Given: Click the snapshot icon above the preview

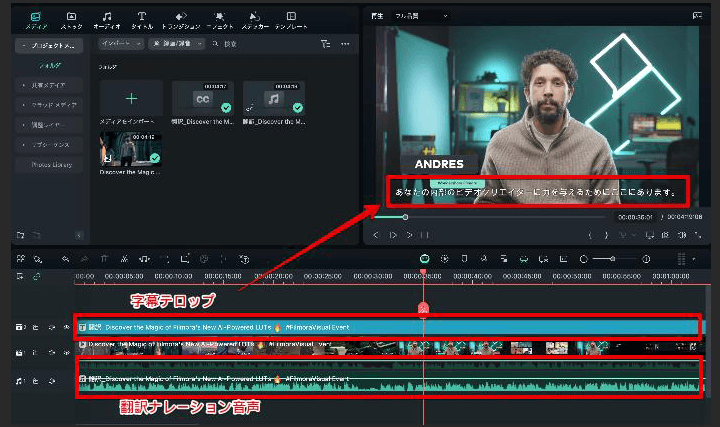Looking at the screenshot, I should (696, 16).
